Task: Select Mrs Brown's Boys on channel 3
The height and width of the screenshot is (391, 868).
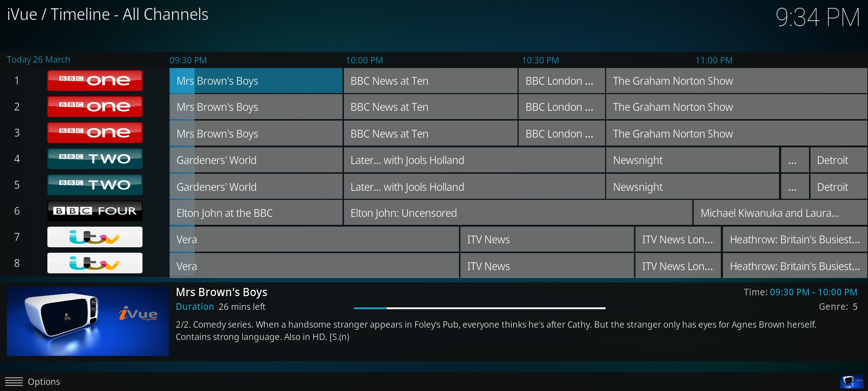Action: [256, 134]
